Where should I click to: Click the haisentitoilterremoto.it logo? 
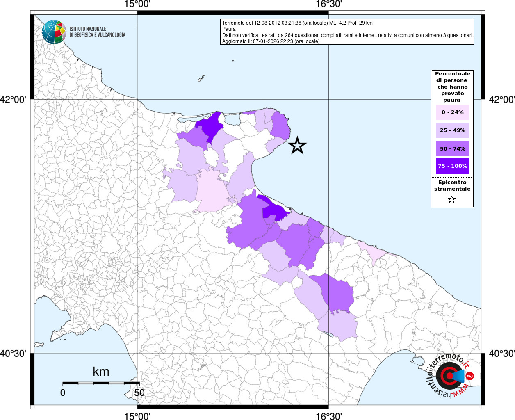[x=451, y=376]
